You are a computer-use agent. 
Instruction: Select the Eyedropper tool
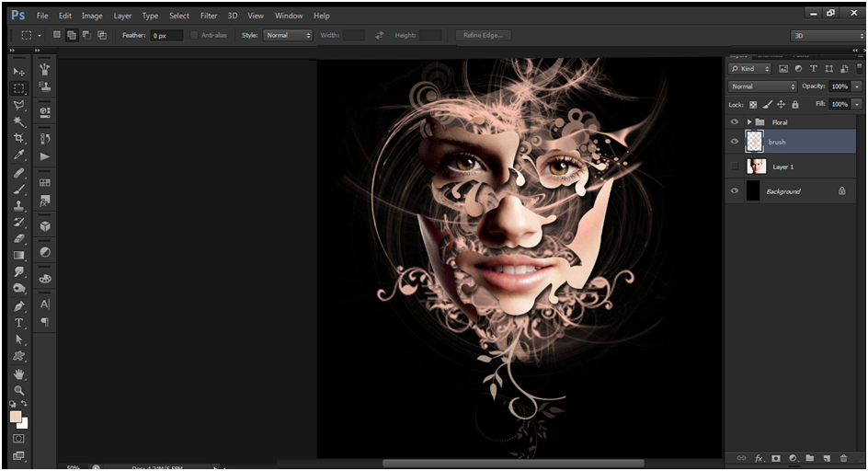(x=18, y=155)
